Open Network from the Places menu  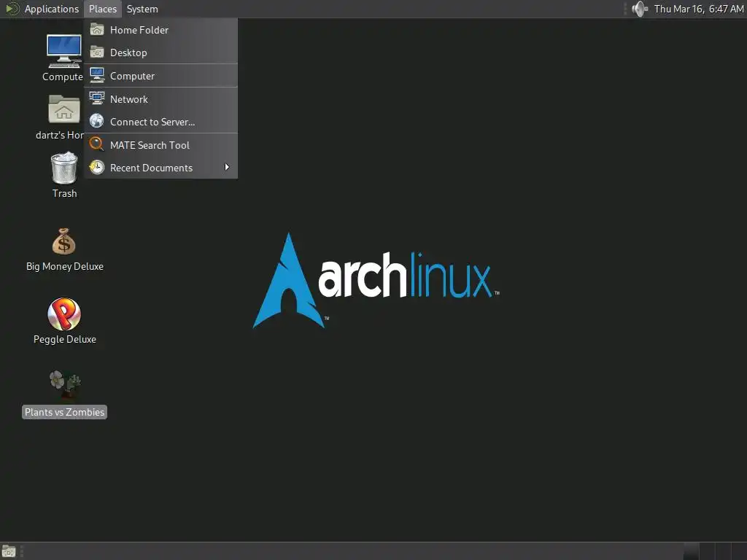coord(161,99)
